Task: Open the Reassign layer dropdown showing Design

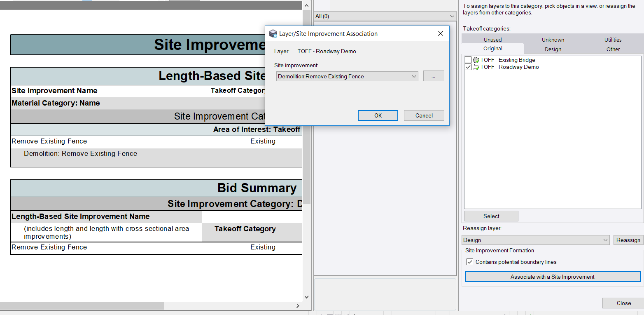Action: [x=605, y=240]
